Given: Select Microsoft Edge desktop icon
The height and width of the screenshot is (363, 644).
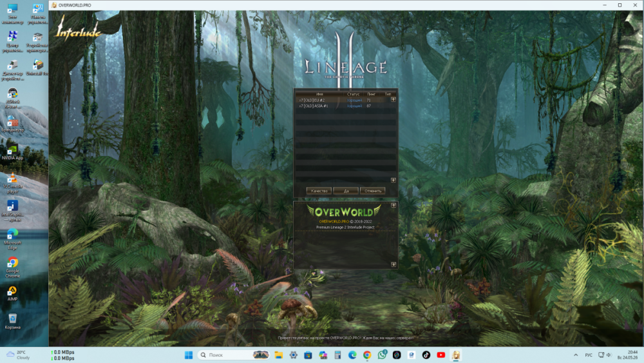Looking at the screenshot, I should point(12,239).
